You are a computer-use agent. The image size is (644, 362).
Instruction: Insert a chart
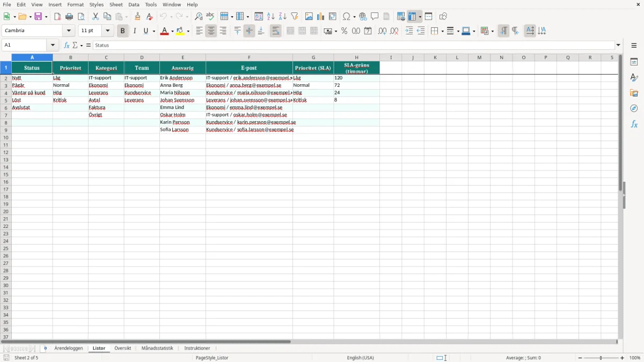pos(321,17)
